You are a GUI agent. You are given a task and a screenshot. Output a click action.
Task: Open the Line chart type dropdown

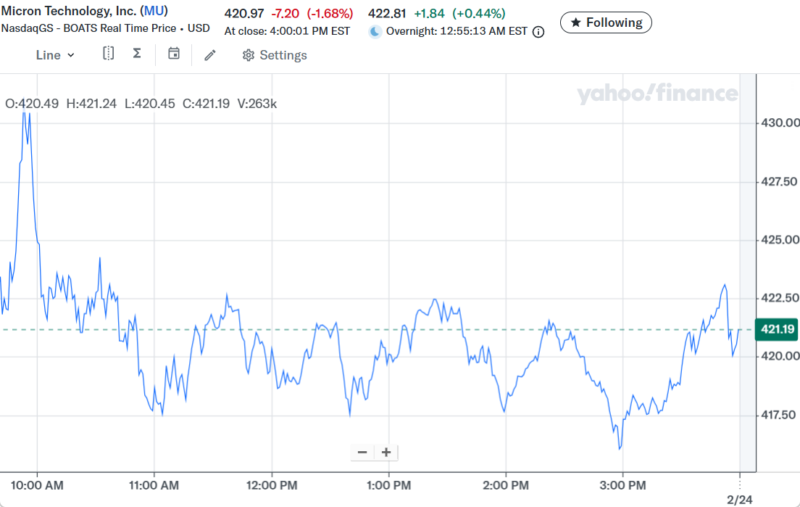click(55, 55)
